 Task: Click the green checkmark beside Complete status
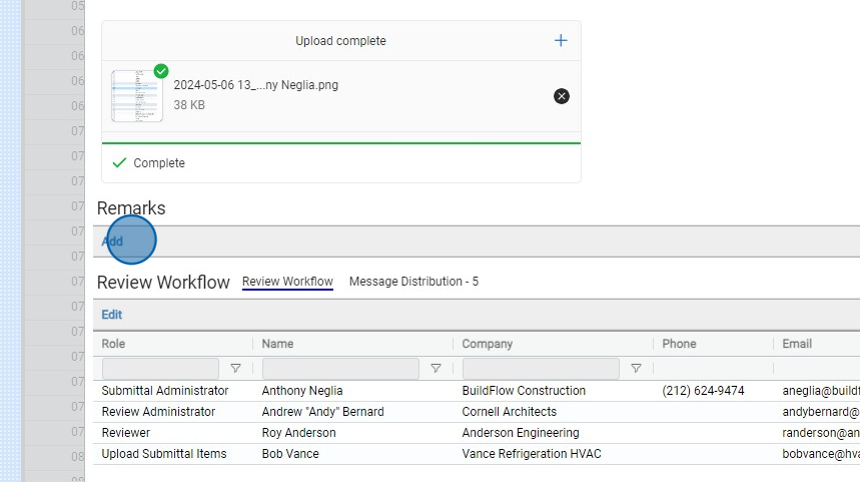(119, 163)
